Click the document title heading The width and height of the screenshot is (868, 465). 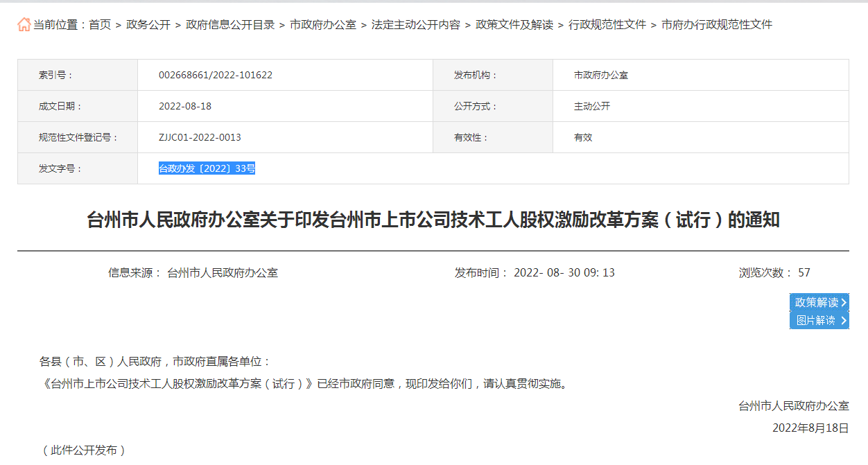(433, 220)
